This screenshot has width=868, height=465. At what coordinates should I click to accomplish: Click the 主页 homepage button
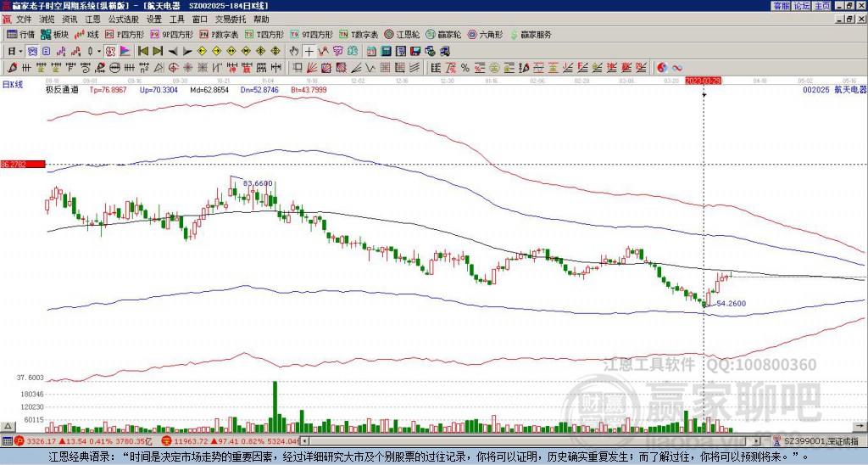(x=821, y=5)
